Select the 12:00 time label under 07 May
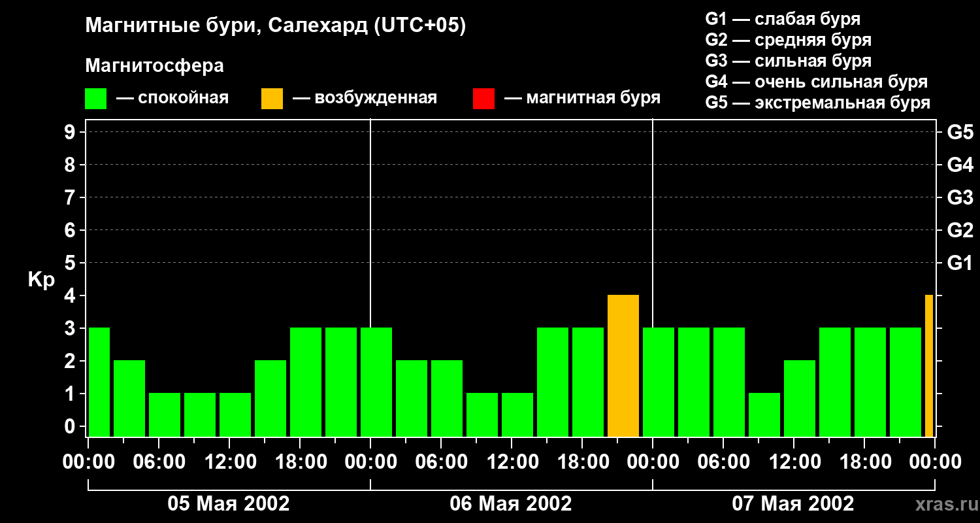980x523 pixels. pyautogui.click(x=794, y=462)
